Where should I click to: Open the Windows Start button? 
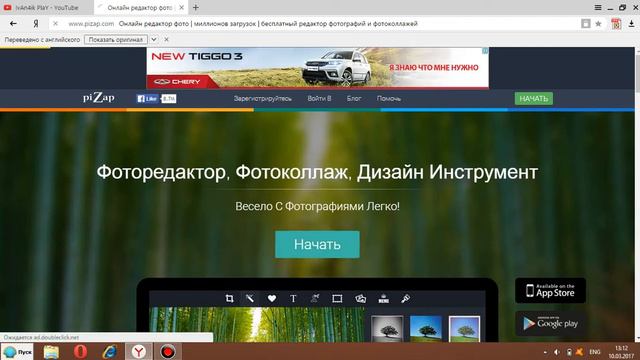(x=17, y=351)
